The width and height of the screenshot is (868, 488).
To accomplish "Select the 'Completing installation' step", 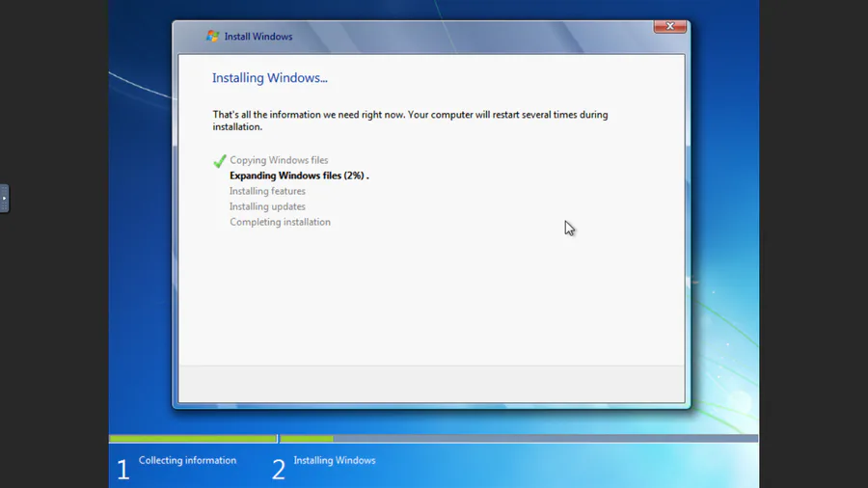I will click(x=280, y=222).
